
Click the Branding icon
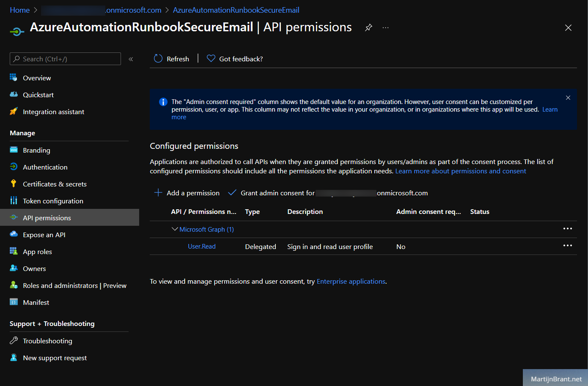coord(14,150)
